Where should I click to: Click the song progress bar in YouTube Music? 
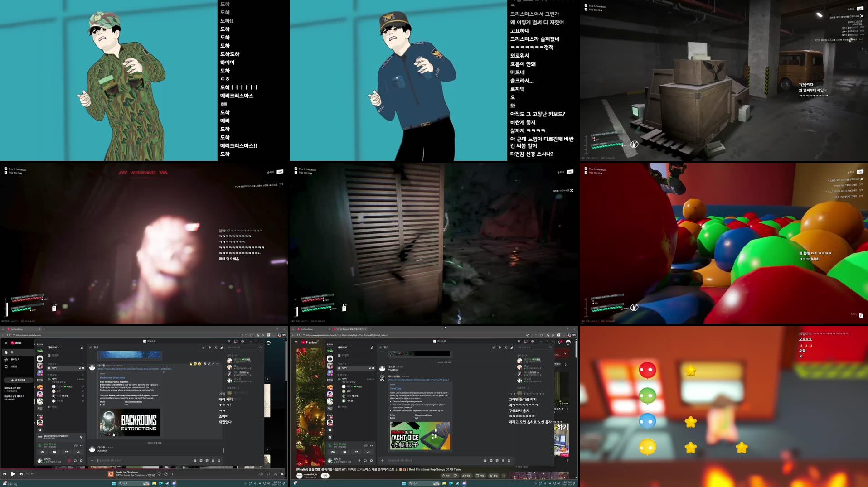point(136,469)
